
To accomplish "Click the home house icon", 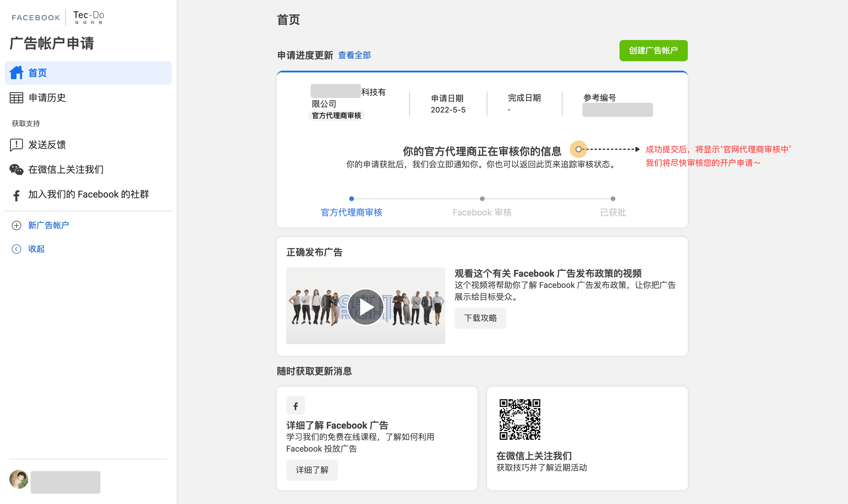I will tap(16, 73).
